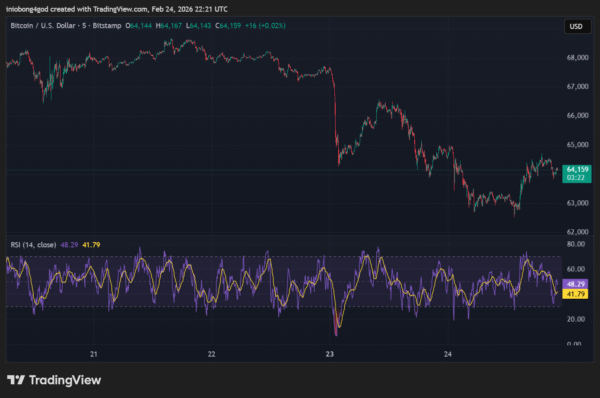
Task: Click the TradingView logo
Action: [54, 380]
